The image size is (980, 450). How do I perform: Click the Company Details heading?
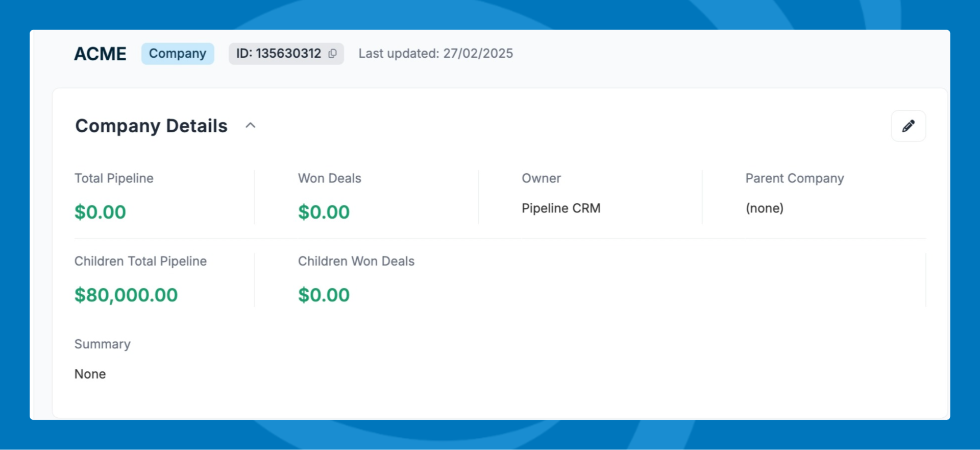(x=151, y=126)
